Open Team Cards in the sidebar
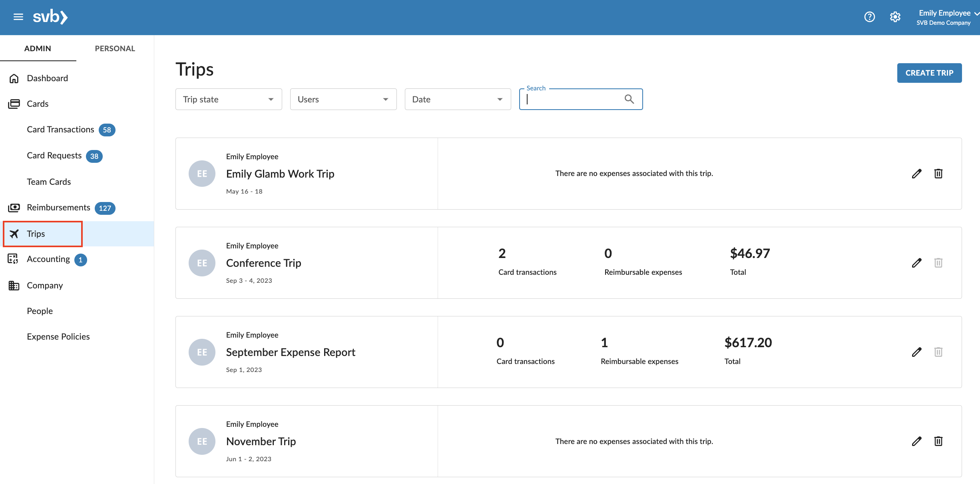This screenshot has height=484, width=980. pyautogui.click(x=49, y=182)
